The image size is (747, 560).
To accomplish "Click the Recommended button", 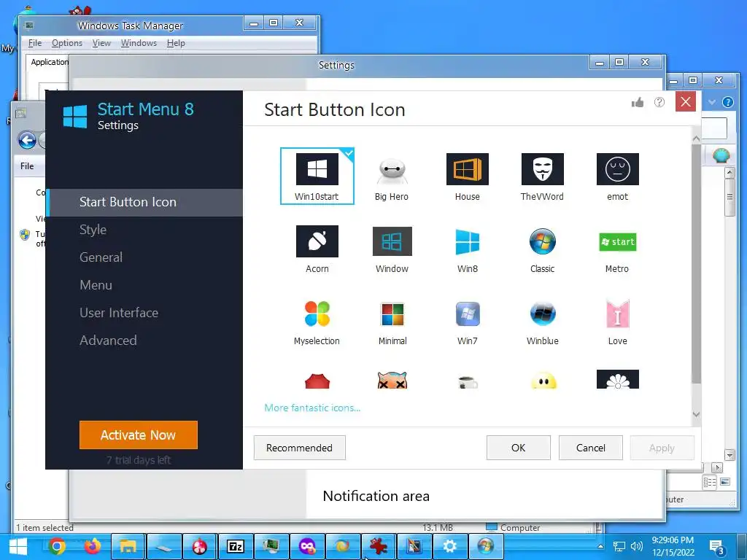I will (299, 448).
